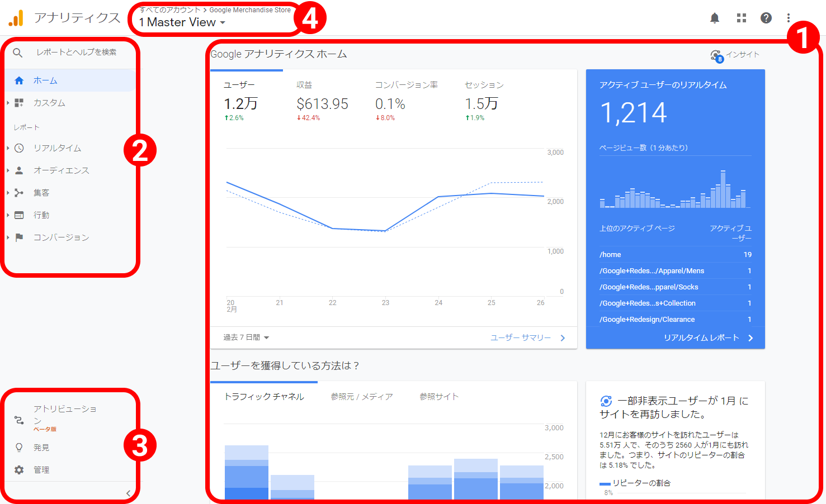Expand the オーディエンス menu arrow
This screenshot has height=504, width=826.
pyautogui.click(x=8, y=170)
